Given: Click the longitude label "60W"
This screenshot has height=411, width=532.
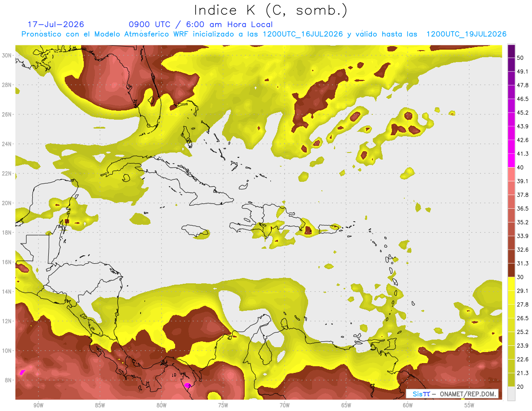Looking at the screenshot, I should (x=408, y=405).
